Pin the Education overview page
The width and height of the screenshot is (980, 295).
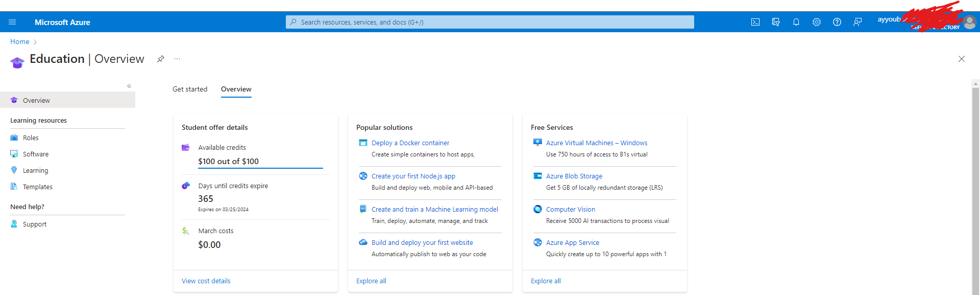(161, 59)
